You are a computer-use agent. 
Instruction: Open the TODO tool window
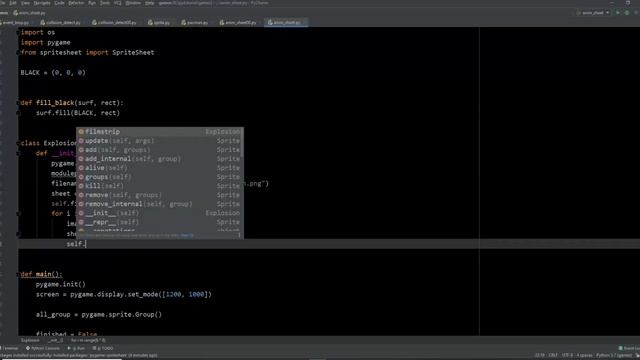(103, 348)
